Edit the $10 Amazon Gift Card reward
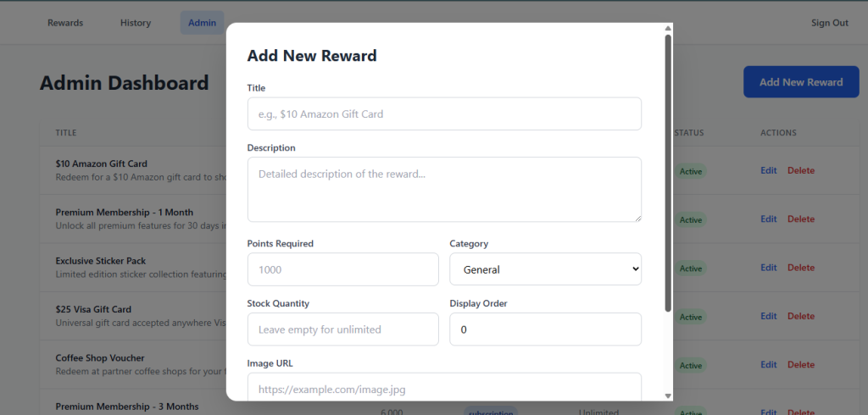This screenshot has height=415, width=868. coord(768,170)
